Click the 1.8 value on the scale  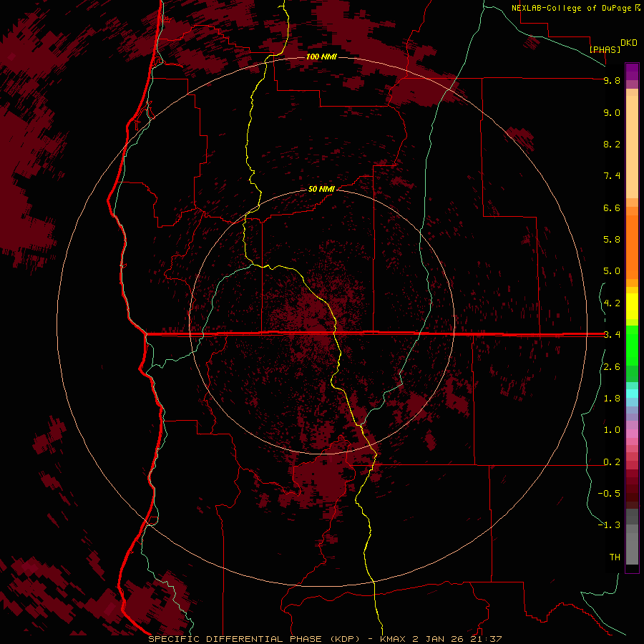click(x=612, y=399)
